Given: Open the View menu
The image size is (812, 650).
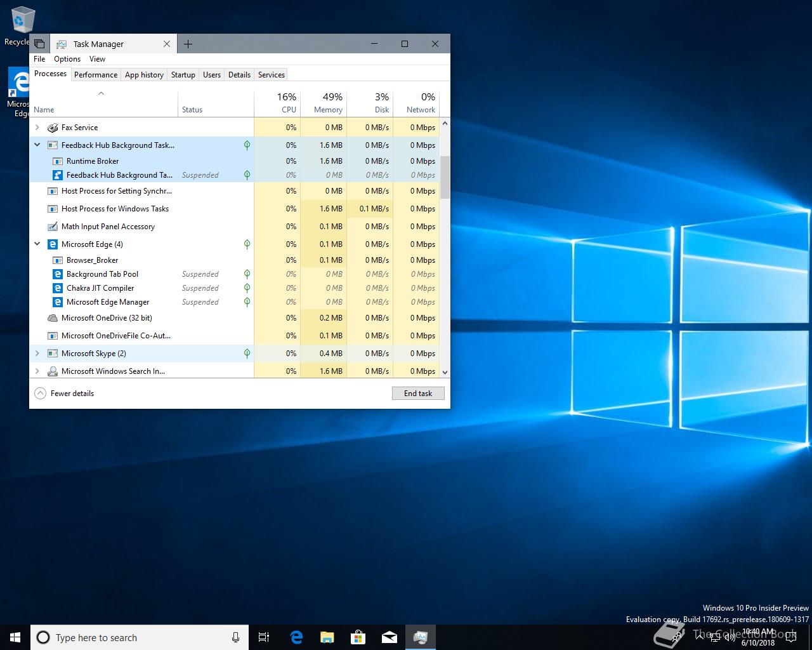Looking at the screenshot, I should pyautogui.click(x=97, y=59).
